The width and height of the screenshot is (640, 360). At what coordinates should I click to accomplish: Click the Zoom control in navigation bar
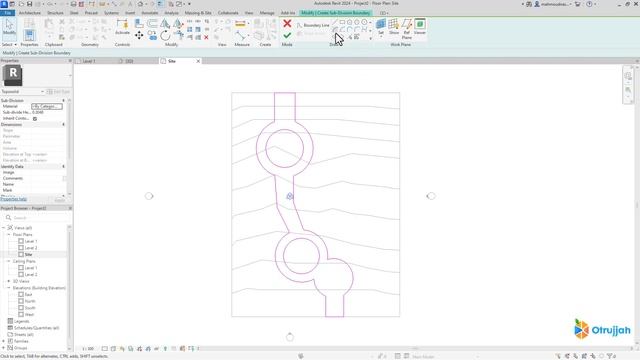coord(628,90)
